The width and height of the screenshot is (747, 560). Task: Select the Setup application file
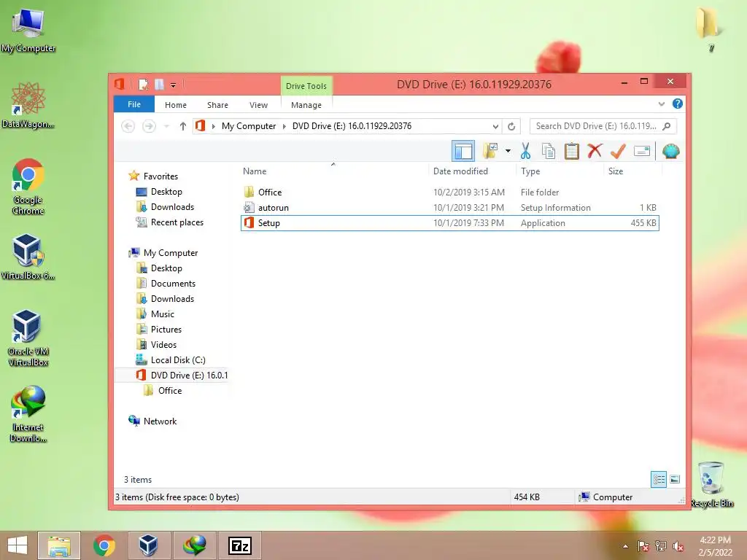click(x=449, y=223)
